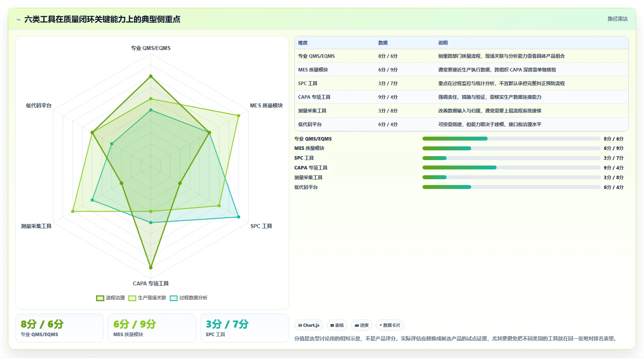Click the dark green radar point on CAPA axis
The height and width of the screenshot is (358, 644).
coord(151,268)
